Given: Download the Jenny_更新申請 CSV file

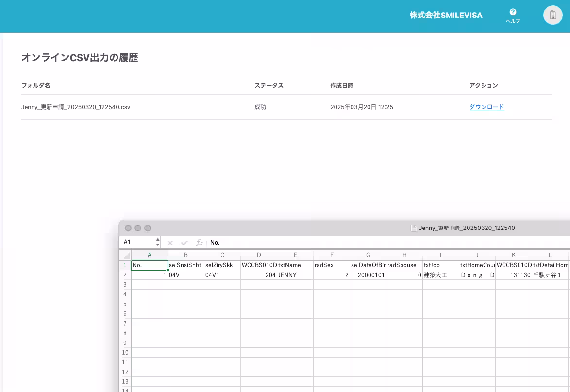Looking at the screenshot, I should [486, 107].
